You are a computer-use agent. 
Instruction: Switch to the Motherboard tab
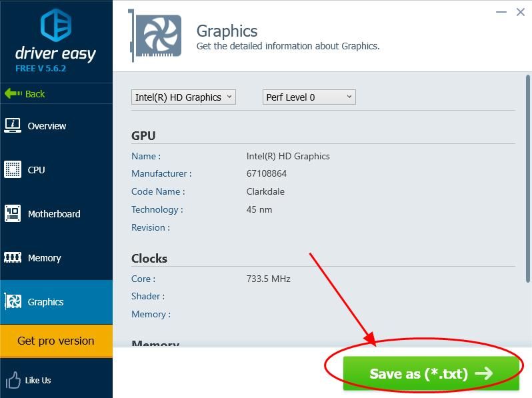click(54, 214)
